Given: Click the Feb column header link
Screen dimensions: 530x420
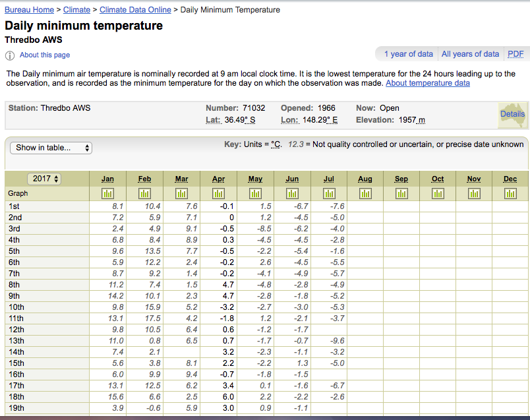Looking at the screenshot, I should 144,179.
